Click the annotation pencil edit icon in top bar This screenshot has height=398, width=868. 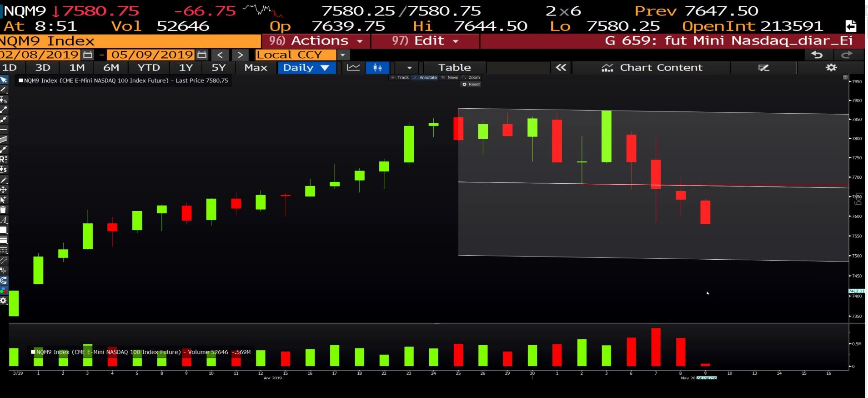(763, 68)
